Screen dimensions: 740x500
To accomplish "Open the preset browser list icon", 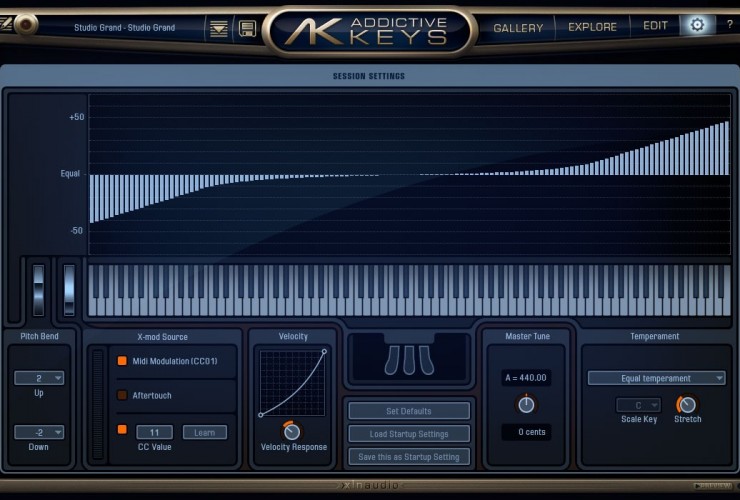I will pos(219,29).
